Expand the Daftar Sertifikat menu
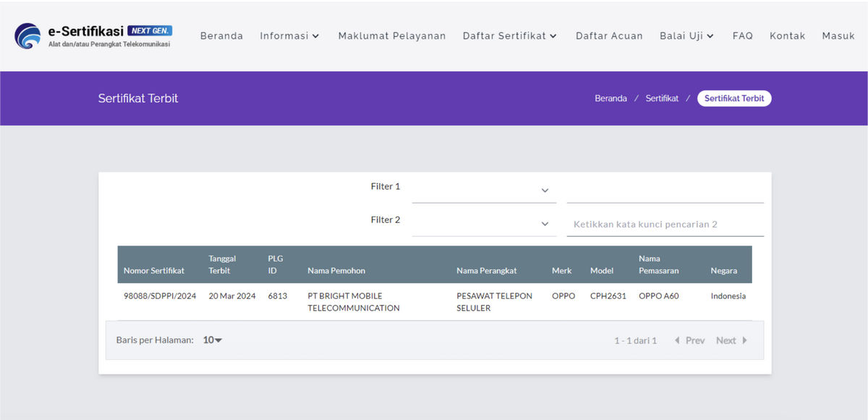 click(x=510, y=35)
